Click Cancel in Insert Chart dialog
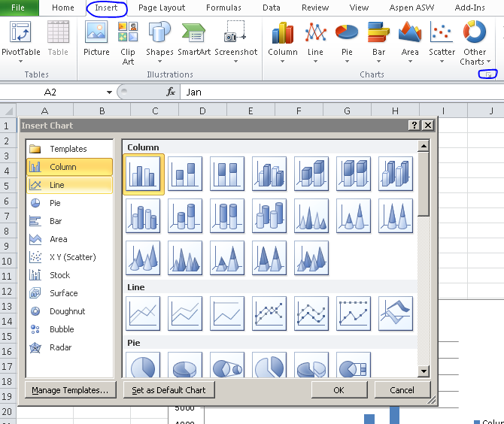504x424 pixels. coord(402,390)
